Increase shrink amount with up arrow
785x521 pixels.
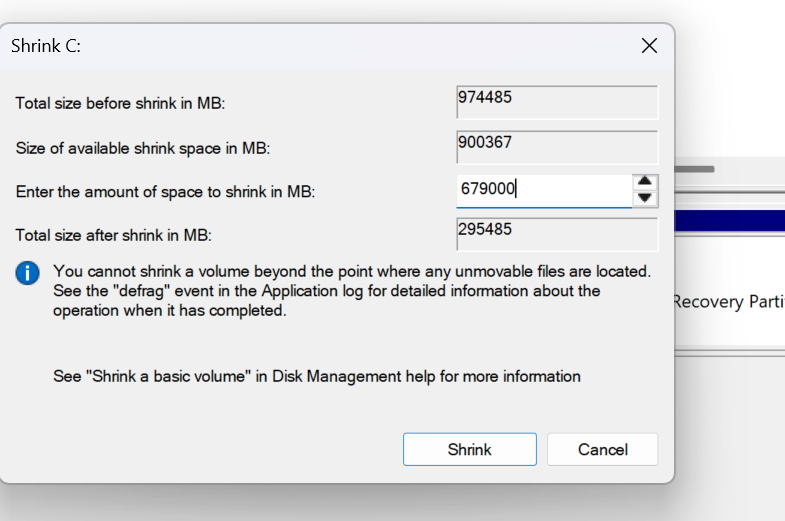pyautogui.click(x=646, y=182)
